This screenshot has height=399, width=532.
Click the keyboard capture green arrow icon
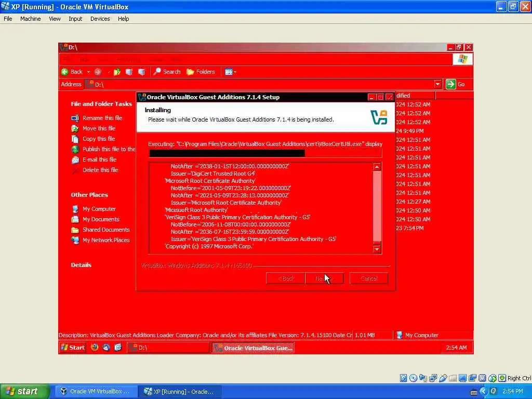coord(502,378)
